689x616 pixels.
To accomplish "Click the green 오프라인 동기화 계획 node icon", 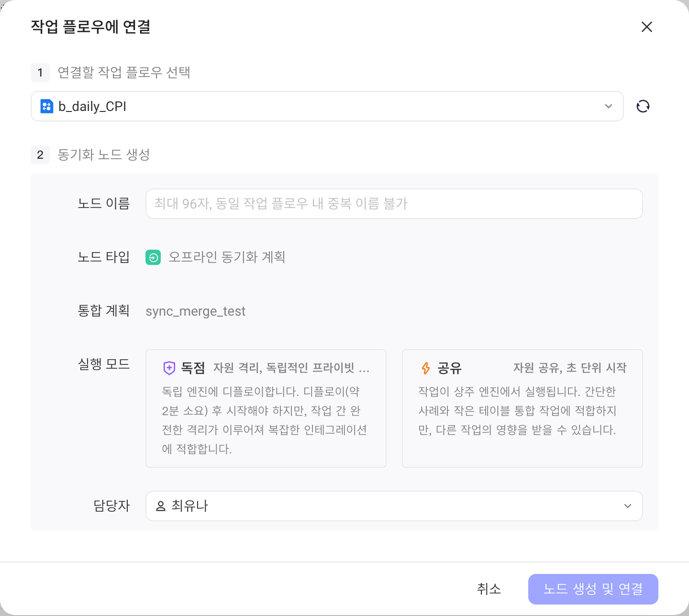I will pos(153,257).
